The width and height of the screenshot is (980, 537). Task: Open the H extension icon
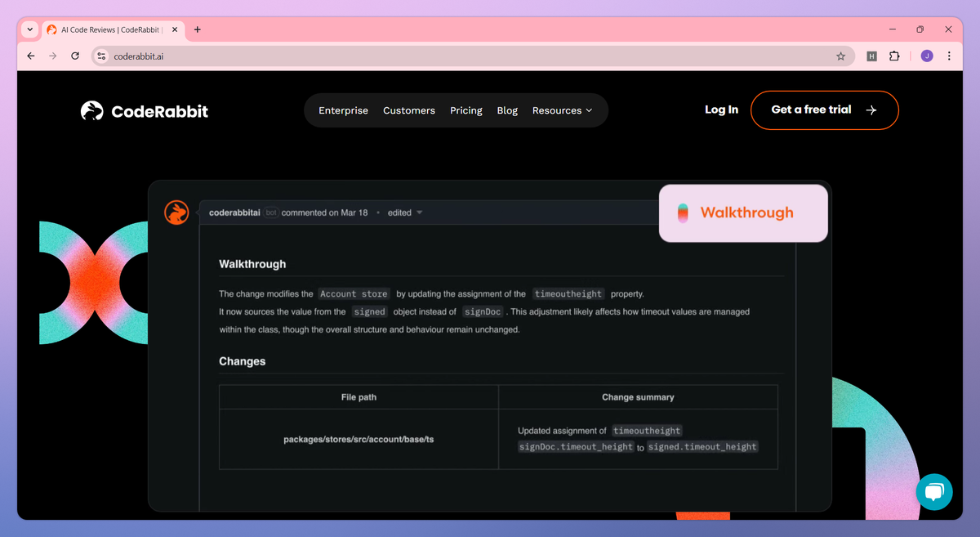point(871,56)
